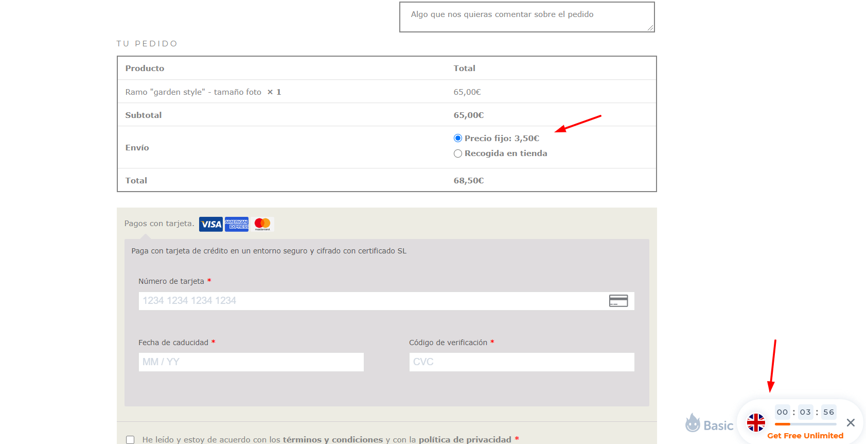Viewport: 868px width, 444px height.
Task: Close the Get Free Unlimited popup
Action: click(851, 423)
